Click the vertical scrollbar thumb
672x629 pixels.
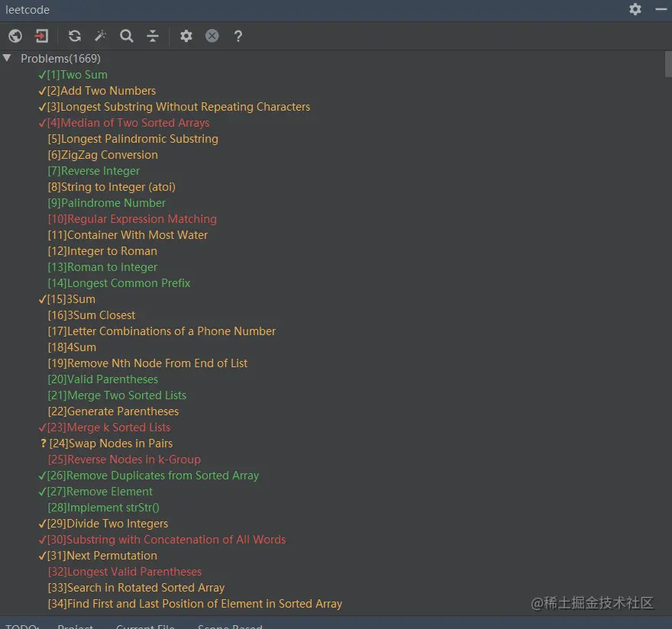pyautogui.click(x=668, y=64)
